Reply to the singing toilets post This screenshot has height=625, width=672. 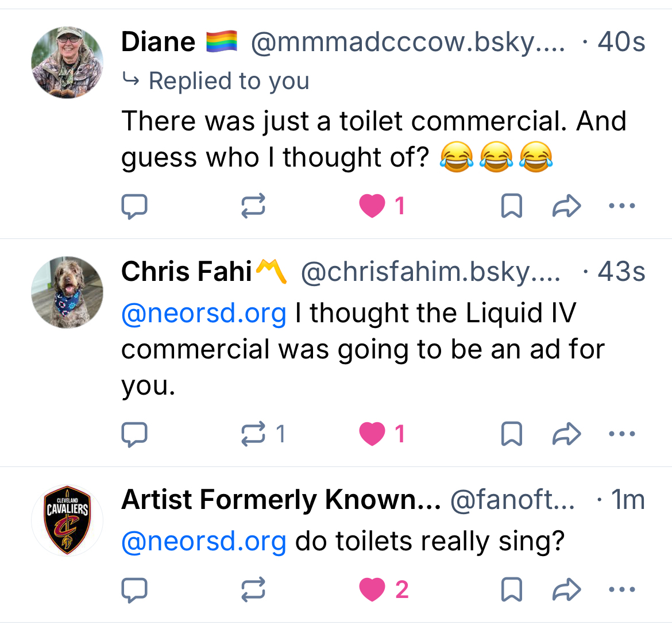[x=134, y=590]
